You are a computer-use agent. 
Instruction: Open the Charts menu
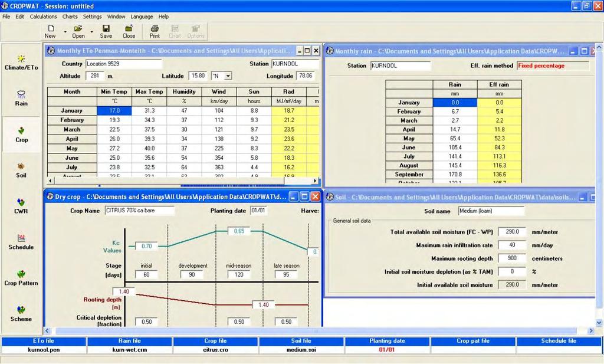pos(70,17)
